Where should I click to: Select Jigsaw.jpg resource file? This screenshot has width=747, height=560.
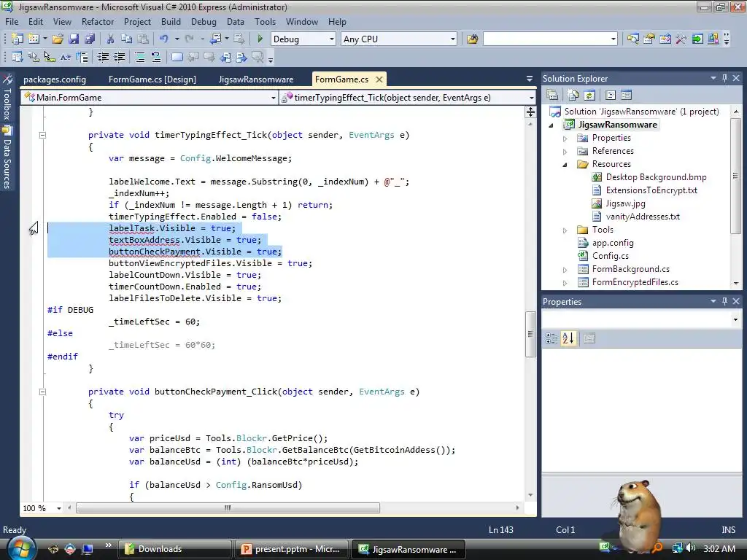click(x=625, y=203)
